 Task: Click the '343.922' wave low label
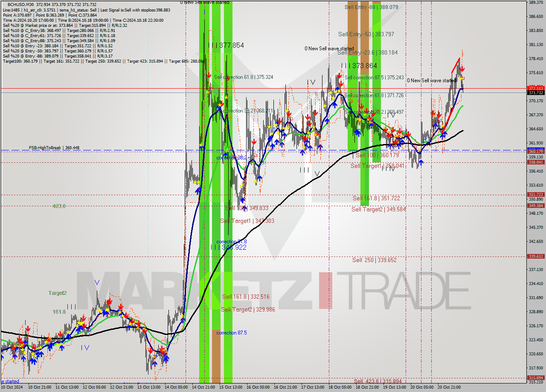point(234,247)
